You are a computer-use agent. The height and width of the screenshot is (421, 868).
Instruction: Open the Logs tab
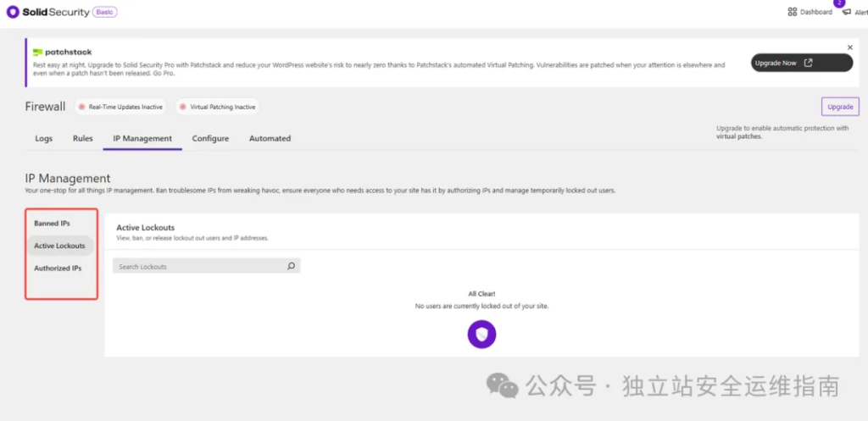click(x=44, y=138)
